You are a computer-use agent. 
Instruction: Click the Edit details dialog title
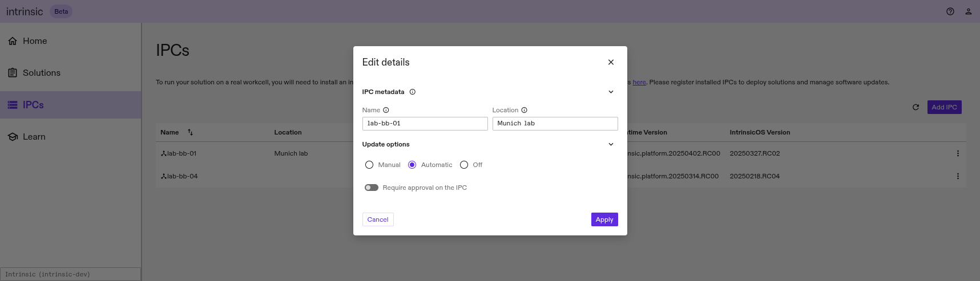[x=386, y=62]
